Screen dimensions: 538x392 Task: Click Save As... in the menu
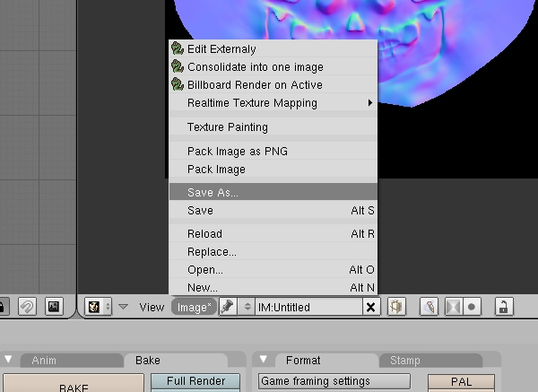click(273, 192)
